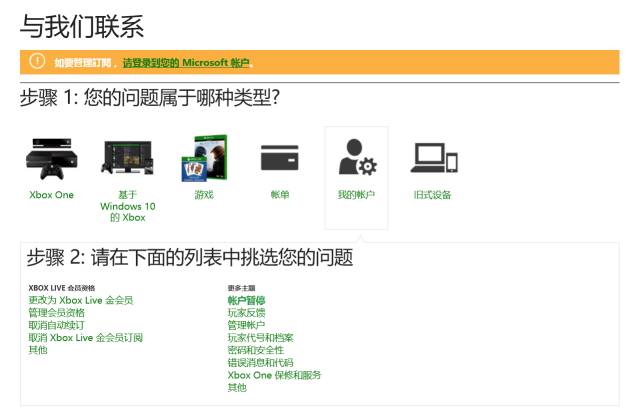Image resolution: width=640 pixels, height=411 pixels.
Task: Select 取消自动续订 issue
Action: tap(56, 325)
